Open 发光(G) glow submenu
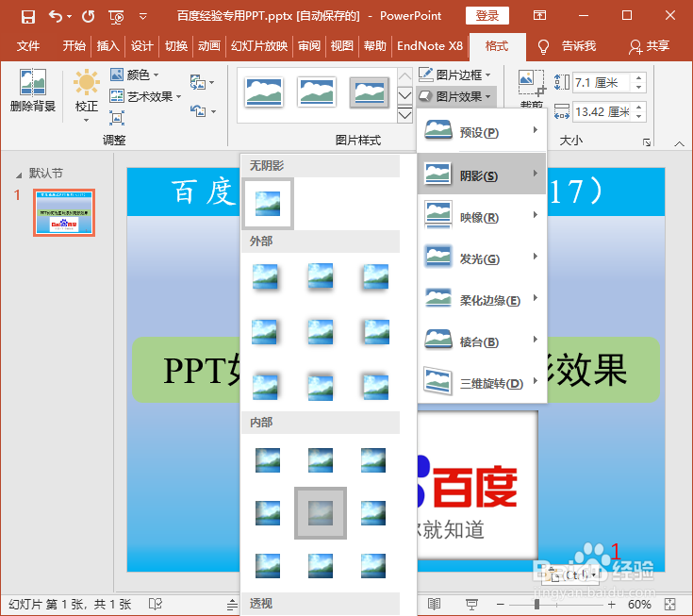 tap(482, 257)
